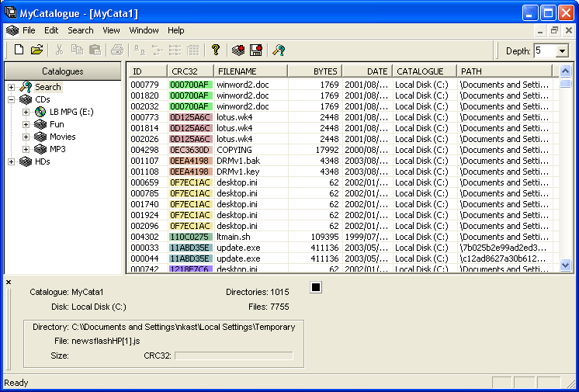Expand the MP3 catalogue node
579x392 pixels.
26,149
